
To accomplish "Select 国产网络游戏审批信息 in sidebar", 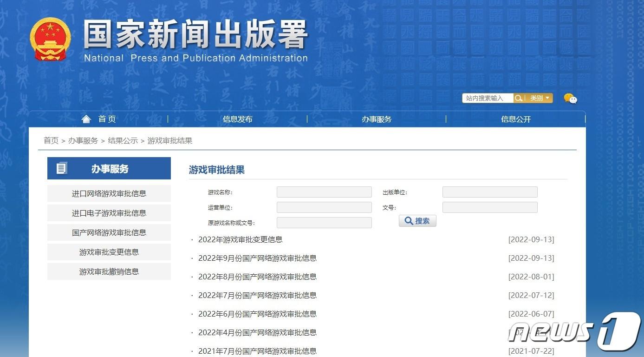I will click(x=109, y=232).
